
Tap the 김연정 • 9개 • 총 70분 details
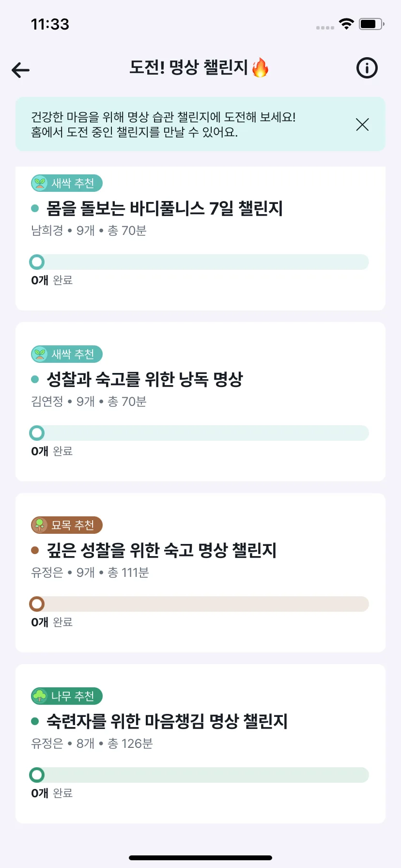(89, 402)
